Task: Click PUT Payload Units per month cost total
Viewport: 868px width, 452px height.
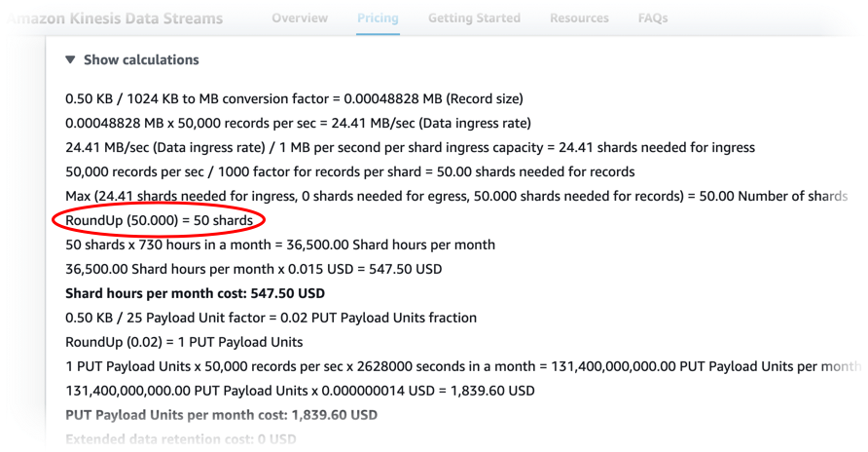Action: coord(222,415)
